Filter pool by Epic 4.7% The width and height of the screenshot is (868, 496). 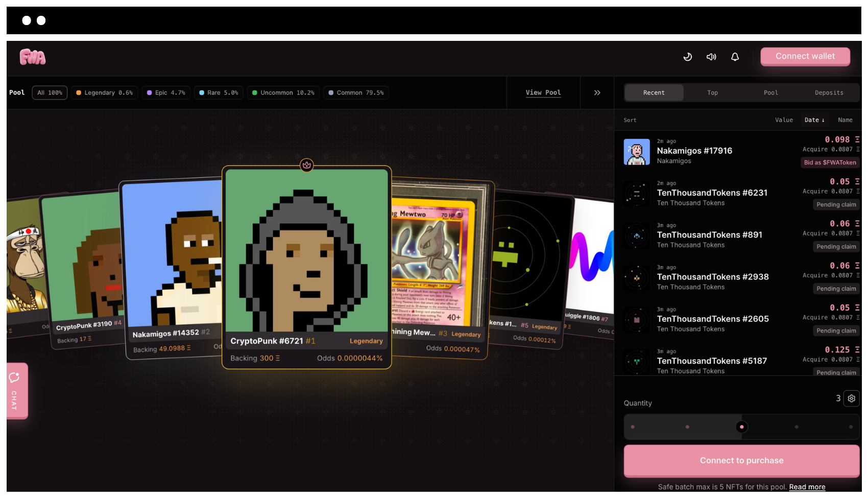tap(166, 92)
